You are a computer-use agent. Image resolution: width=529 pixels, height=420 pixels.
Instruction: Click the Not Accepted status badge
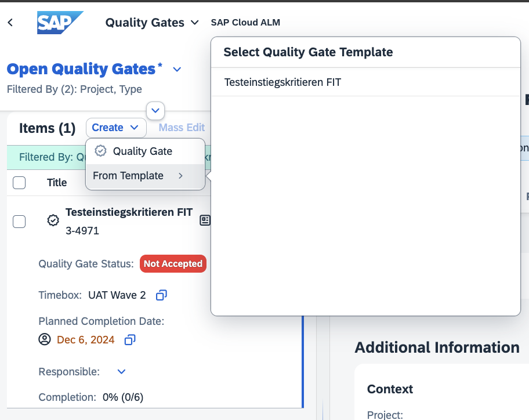tap(173, 264)
